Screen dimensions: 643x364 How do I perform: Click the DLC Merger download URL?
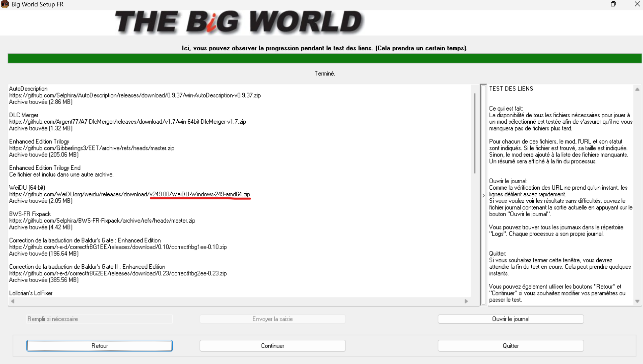(x=128, y=122)
